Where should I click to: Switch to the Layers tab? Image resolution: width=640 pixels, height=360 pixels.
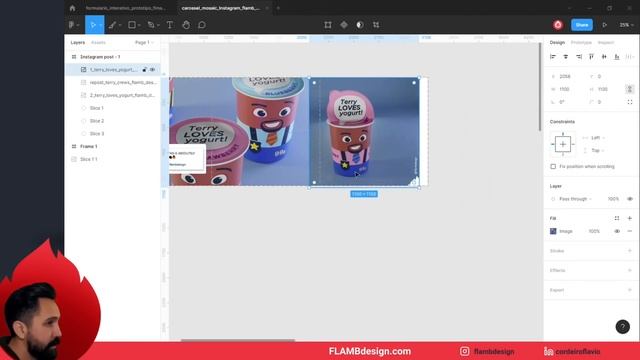(x=78, y=42)
